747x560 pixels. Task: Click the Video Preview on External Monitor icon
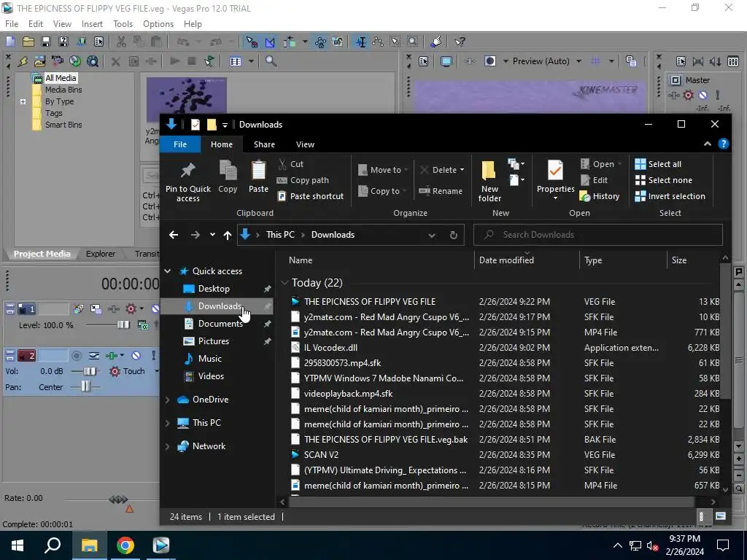pos(446,61)
